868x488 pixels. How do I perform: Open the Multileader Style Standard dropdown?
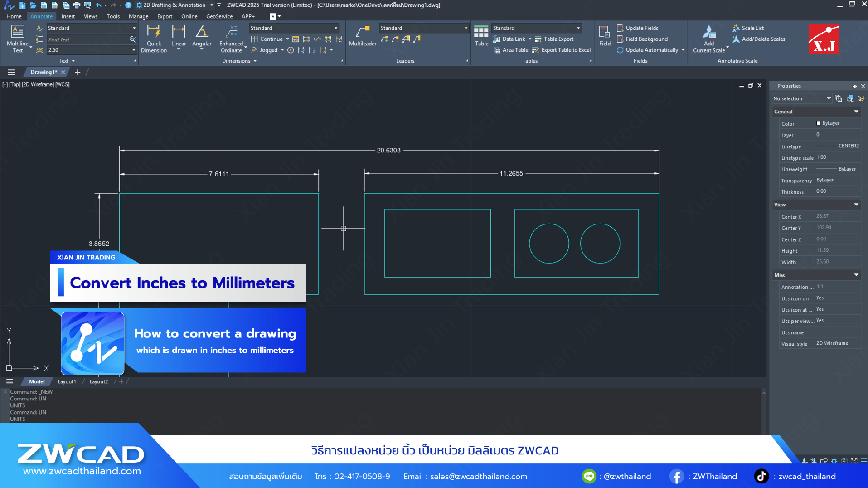(x=466, y=28)
